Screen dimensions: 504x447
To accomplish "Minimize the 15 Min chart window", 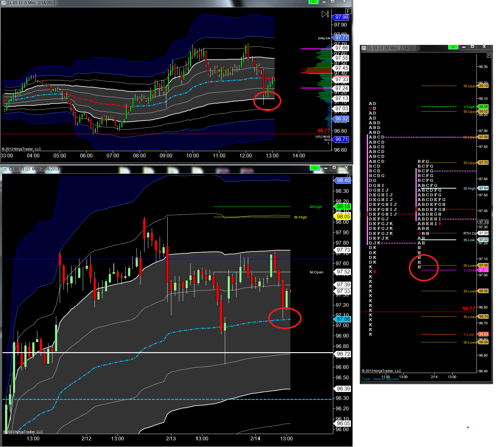I will pyautogui.click(x=326, y=168).
